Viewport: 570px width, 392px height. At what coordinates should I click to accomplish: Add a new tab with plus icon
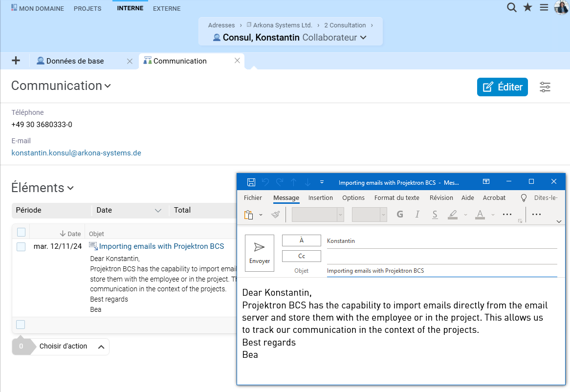(x=16, y=60)
